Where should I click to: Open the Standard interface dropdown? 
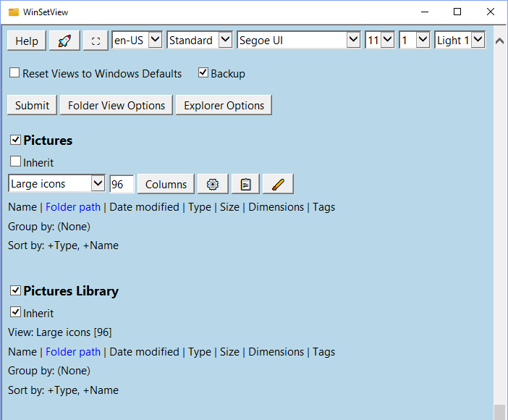200,41
